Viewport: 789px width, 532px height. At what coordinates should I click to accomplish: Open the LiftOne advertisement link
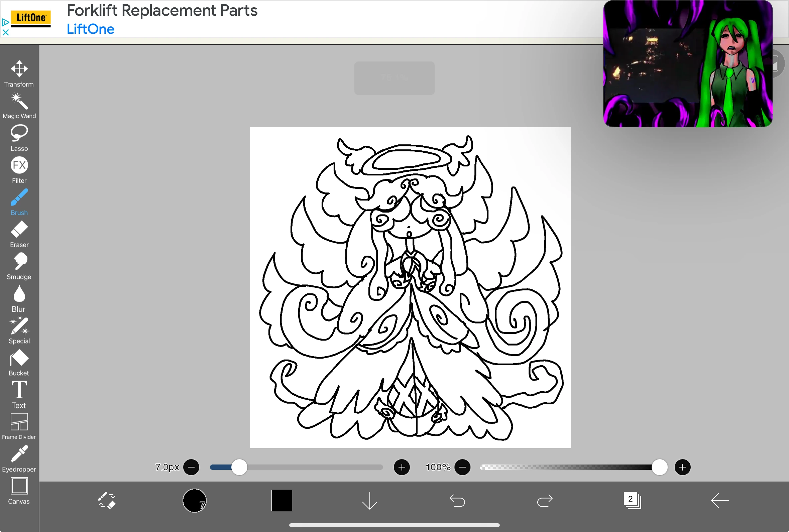coord(90,29)
